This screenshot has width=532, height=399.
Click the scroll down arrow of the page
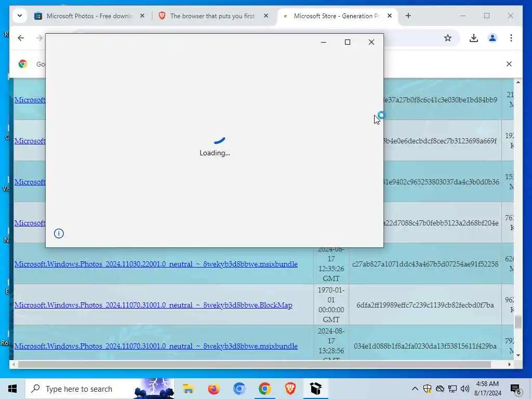click(x=518, y=355)
